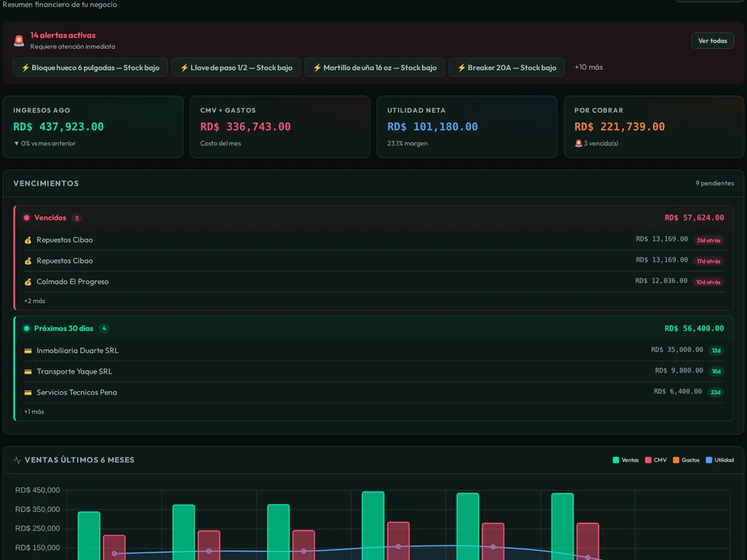Click the amount RD$ 35,000.00
The width and height of the screenshot is (747, 560).
(x=677, y=349)
